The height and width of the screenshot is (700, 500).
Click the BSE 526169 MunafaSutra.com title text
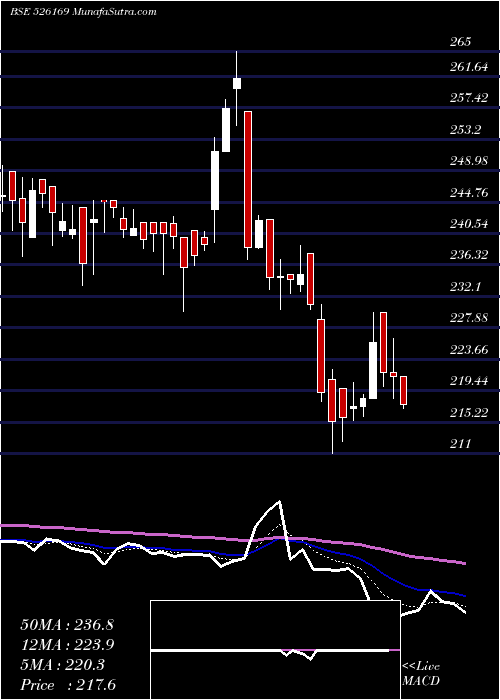tap(83, 12)
